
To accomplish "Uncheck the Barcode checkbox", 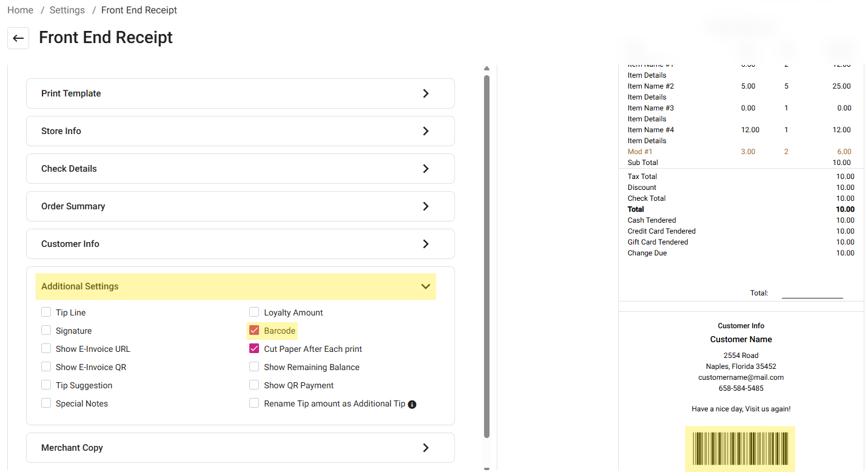I will [x=254, y=331].
